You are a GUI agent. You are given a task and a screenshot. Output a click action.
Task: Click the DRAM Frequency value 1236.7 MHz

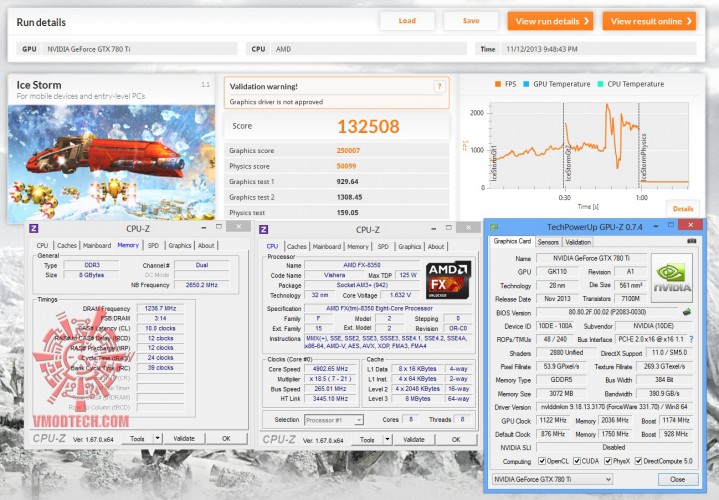[160, 308]
